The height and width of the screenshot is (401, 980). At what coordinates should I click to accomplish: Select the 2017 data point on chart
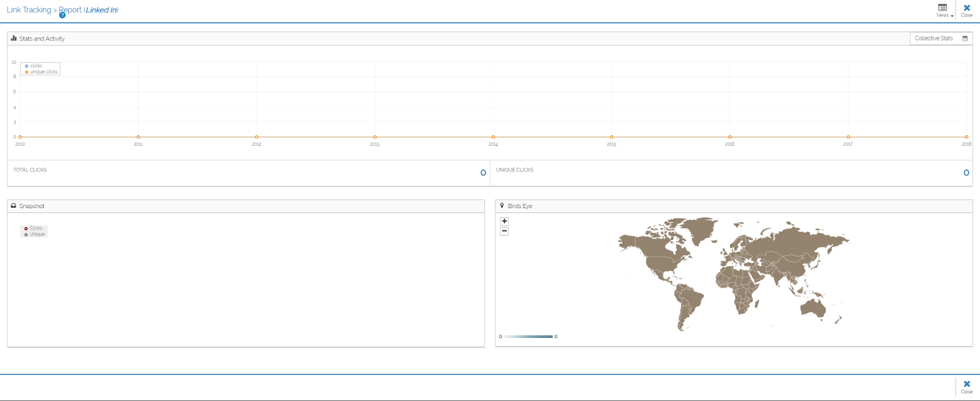click(848, 137)
